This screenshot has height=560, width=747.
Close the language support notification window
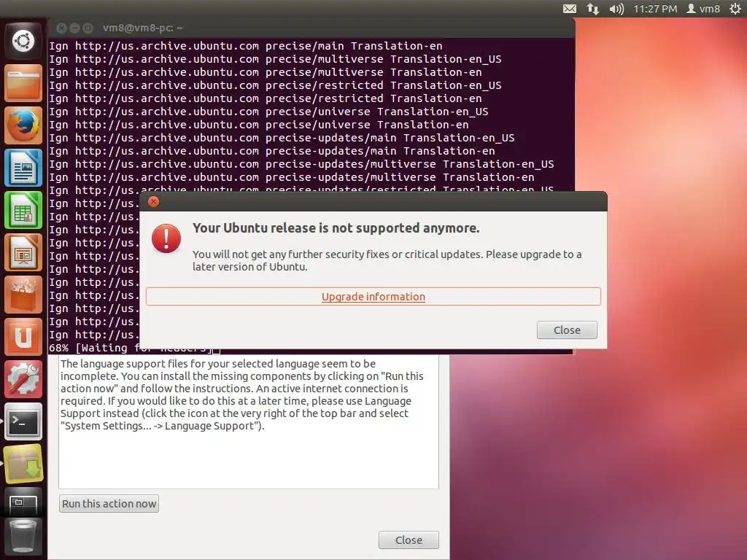click(x=409, y=540)
